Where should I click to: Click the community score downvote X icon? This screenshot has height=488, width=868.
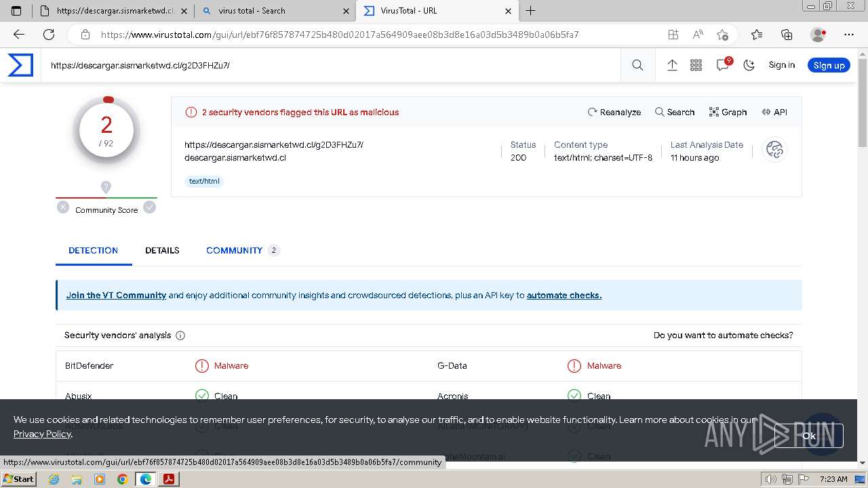[x=63, y=207]
